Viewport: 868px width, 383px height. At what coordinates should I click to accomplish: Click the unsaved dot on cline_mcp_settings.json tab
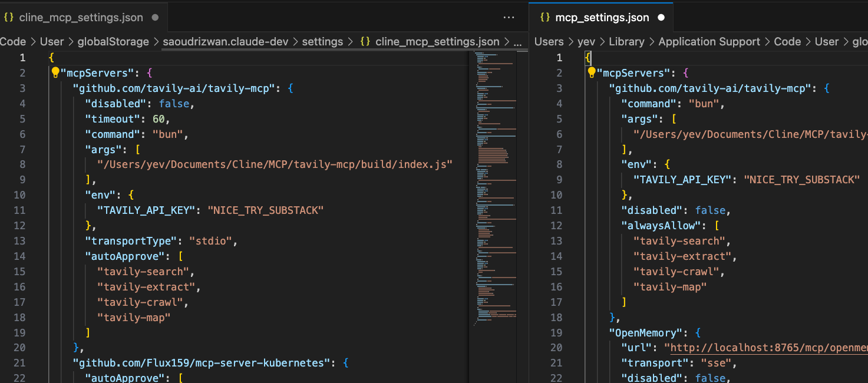click(x=155, y=18)
